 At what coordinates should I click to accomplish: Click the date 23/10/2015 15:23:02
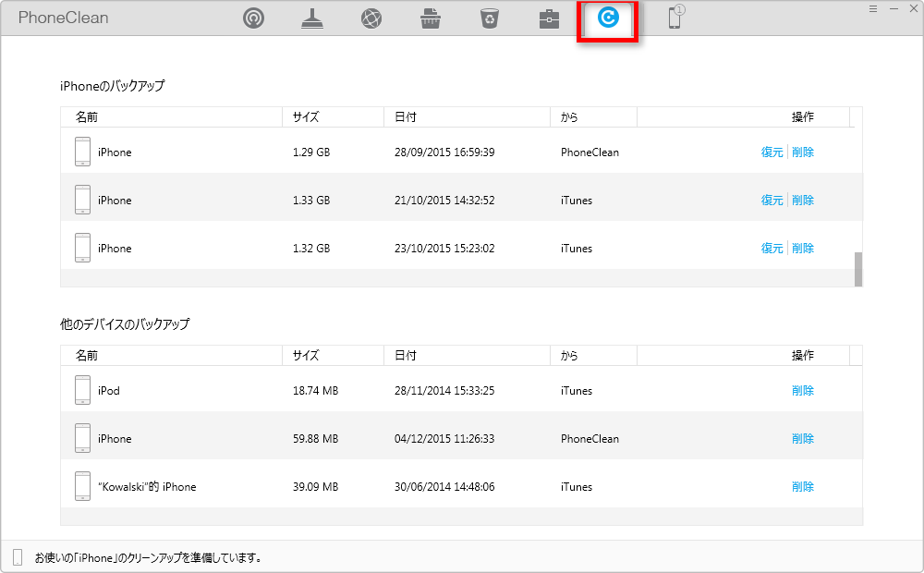(x=444, y=249)
